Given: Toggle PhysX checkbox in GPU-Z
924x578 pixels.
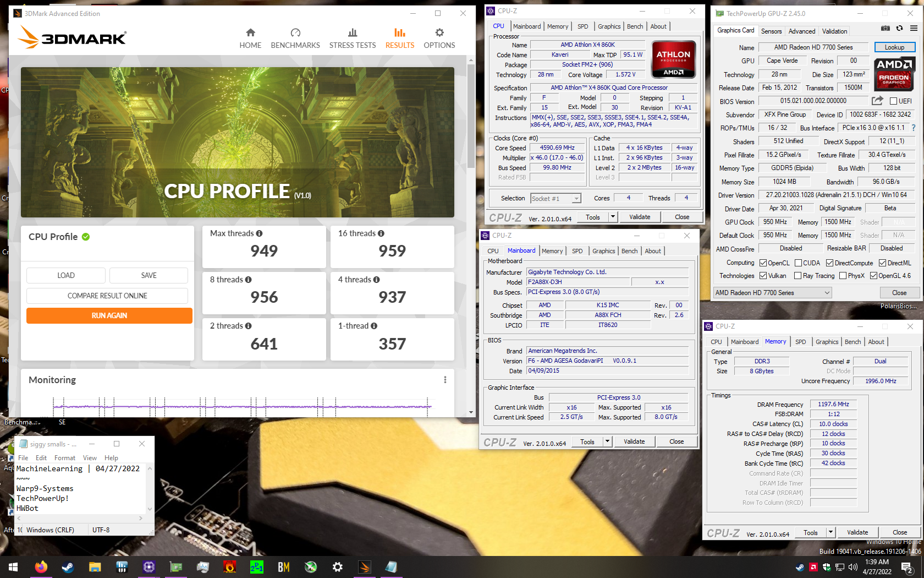Looking at the screenshot, I should pyautogui.click(x=843, y=276).
